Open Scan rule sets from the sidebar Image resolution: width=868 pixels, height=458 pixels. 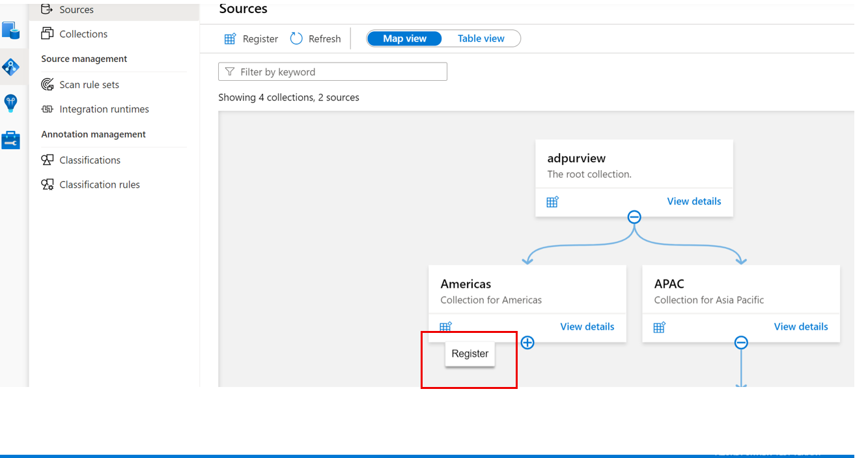(89, 84)
